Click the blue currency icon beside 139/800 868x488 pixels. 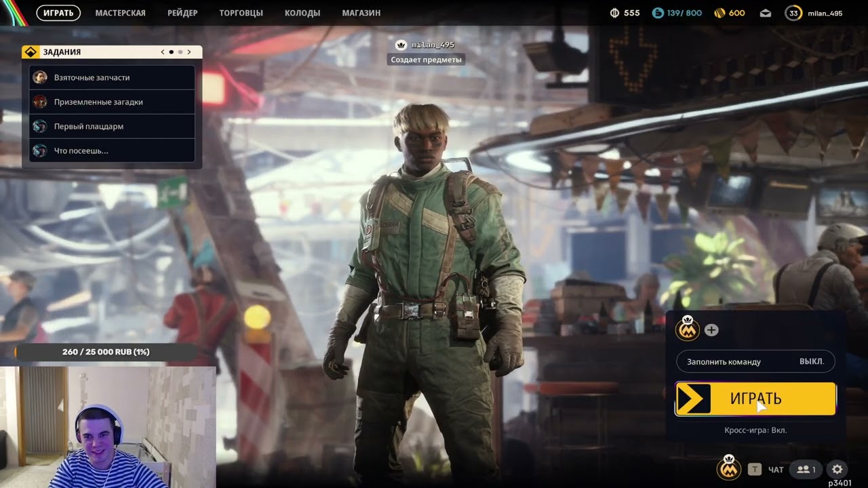point(657,13)
